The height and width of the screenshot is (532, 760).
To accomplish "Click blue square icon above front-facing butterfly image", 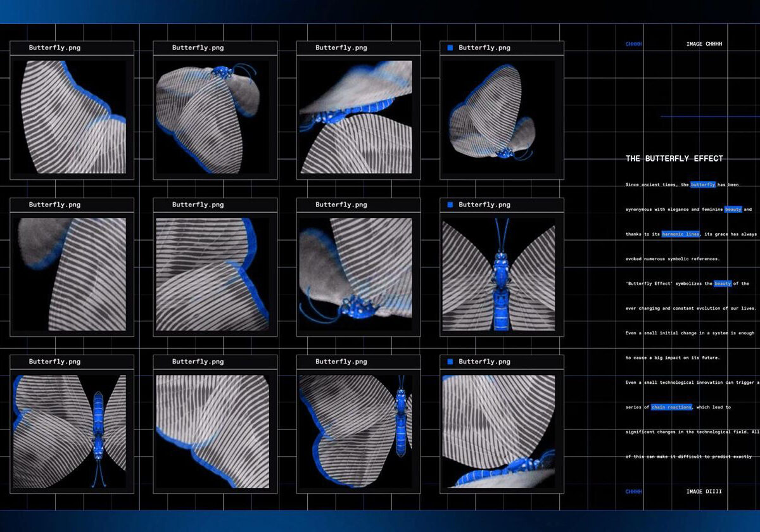I will click(x=450, y=205).
